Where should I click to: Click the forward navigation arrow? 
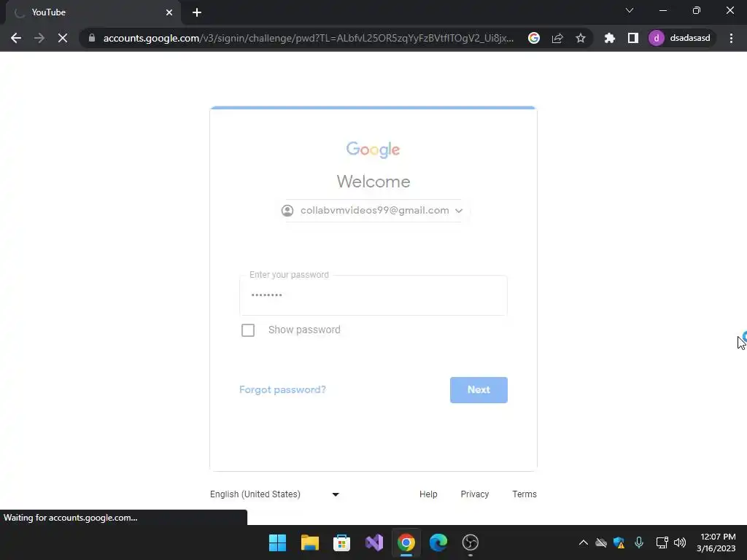[x=39, y=38]
